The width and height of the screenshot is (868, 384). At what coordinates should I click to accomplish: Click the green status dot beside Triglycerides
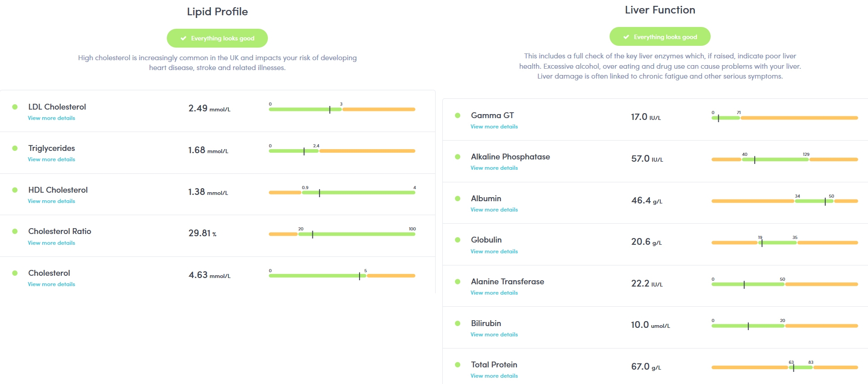tap(15, 148)
